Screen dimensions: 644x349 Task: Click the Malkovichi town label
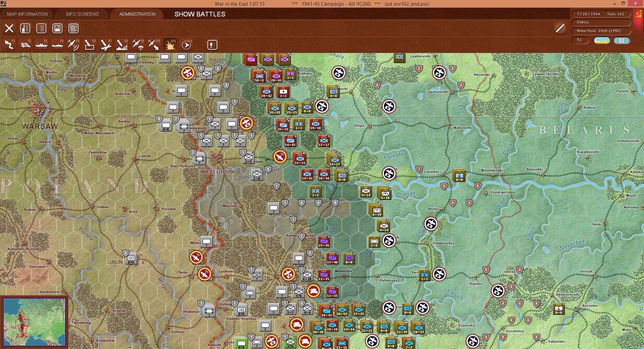pyautogui.click(x=462, y=128)
